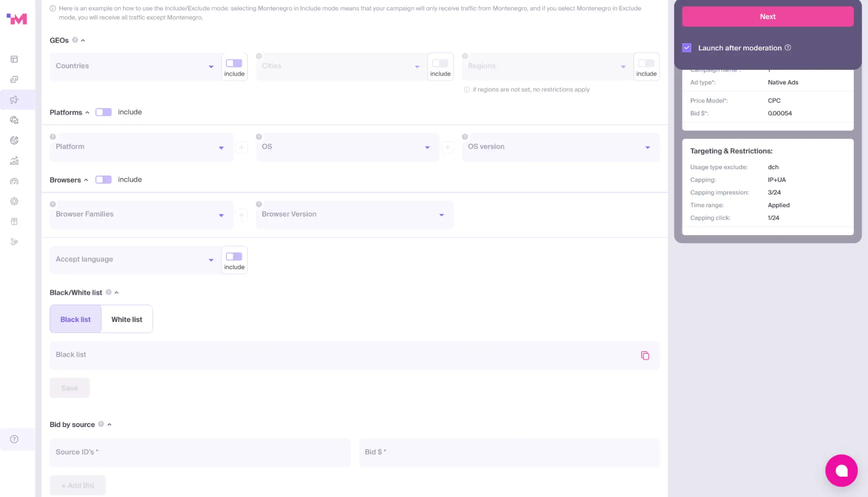Open the dashboard layout icon in sidebar
This screenshot has height=497, width=868.
14,59
